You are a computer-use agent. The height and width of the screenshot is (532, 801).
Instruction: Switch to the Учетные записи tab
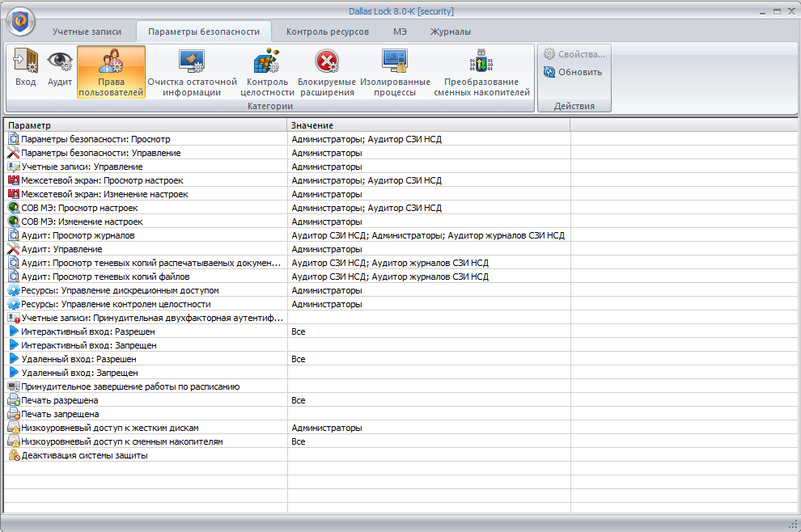tap(87, 32)
